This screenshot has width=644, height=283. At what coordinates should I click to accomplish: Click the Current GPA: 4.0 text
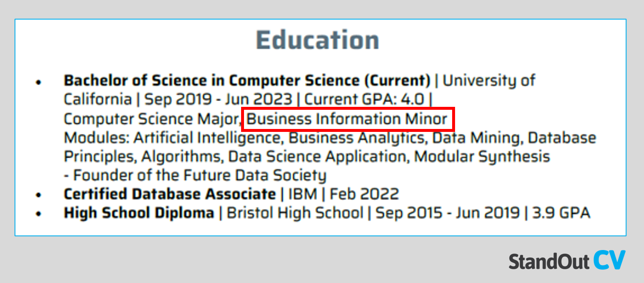[364, 99]
